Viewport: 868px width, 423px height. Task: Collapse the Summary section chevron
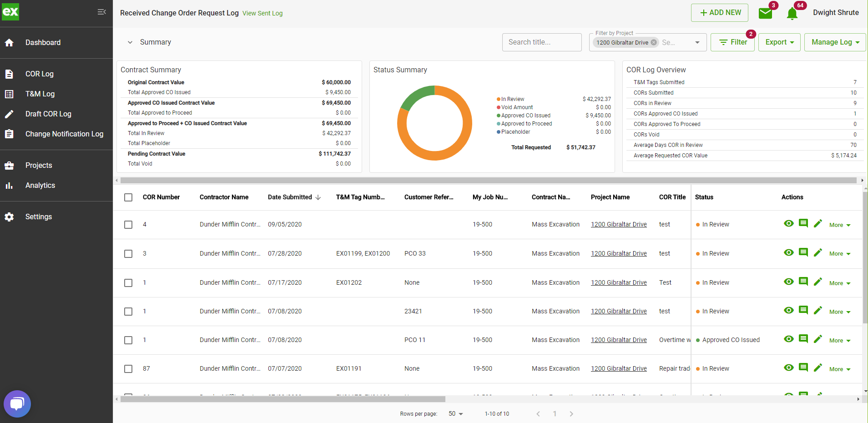pos(131,42)
